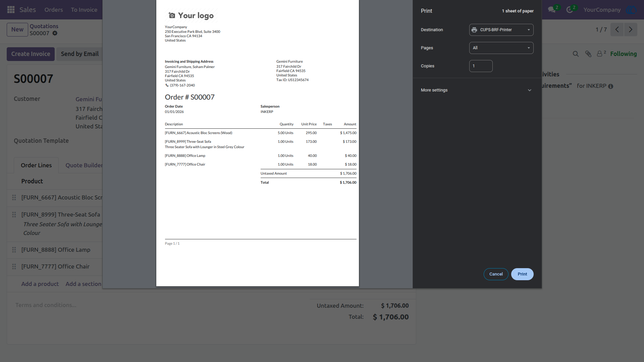Click the [FURN_8888] Office Lamp product line
Viewport: 644px width, 362px height.
coord(56,250)
